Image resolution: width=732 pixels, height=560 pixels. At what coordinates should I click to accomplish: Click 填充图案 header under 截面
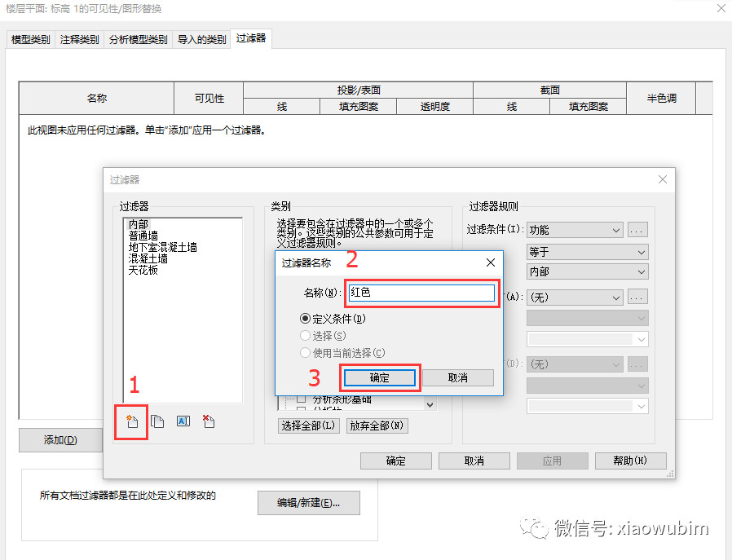coord(589,107)
